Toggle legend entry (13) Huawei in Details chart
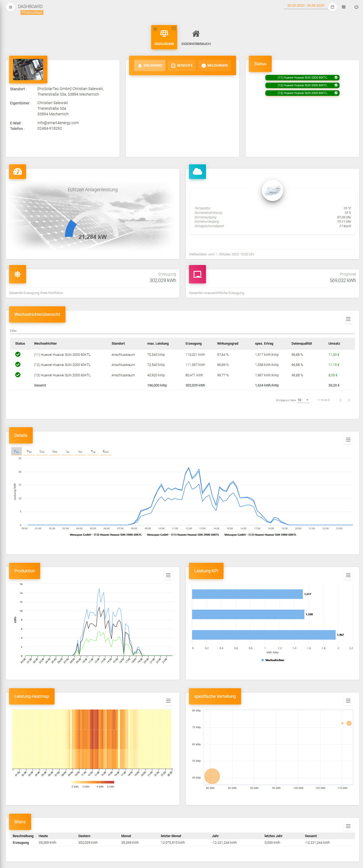 click(106, 535)
